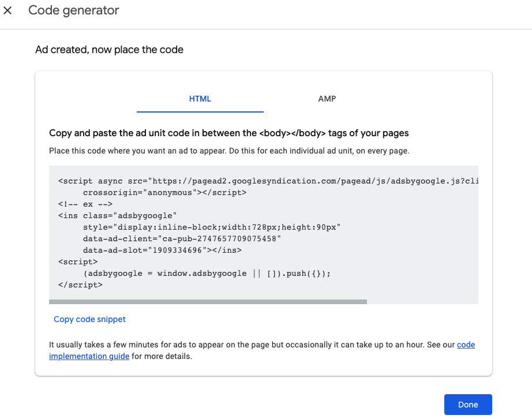Close the Code generator dialog

(8, 10)
